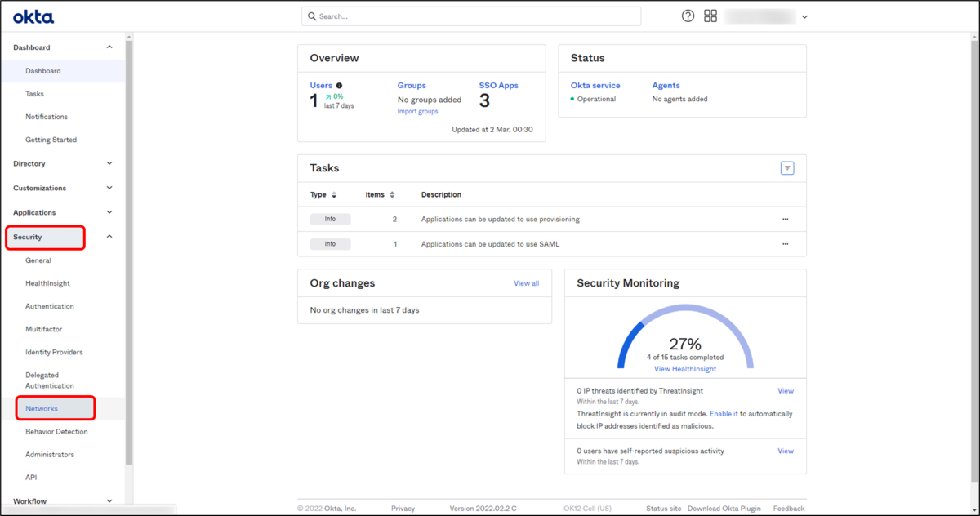Expand the Directory sidebar section
This screenshot has height=516, width=980.
pos(109,163)
